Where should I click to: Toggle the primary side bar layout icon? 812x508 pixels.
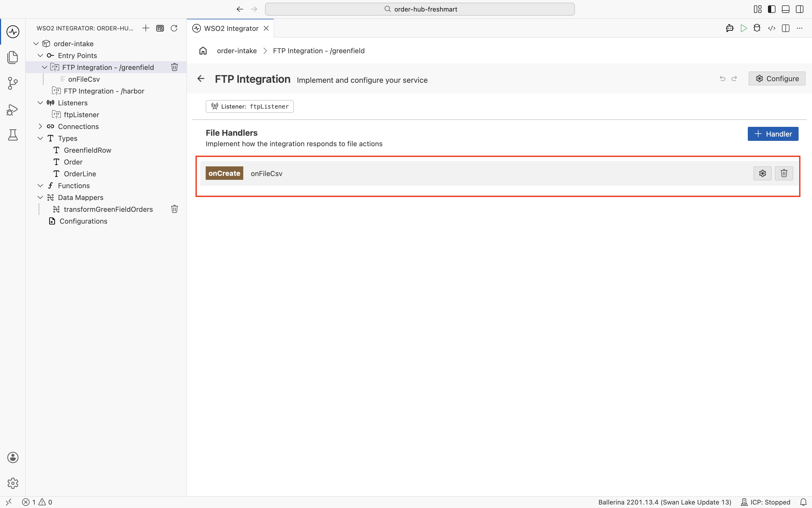pos(772,9)
